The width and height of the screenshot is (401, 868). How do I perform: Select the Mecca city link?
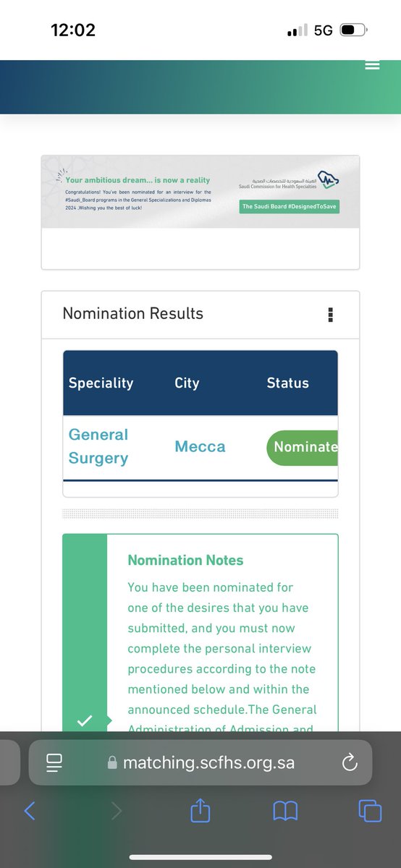200,446
